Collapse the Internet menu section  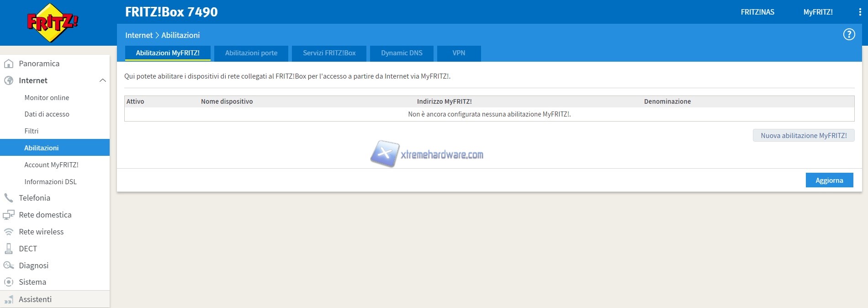[103, 80]
